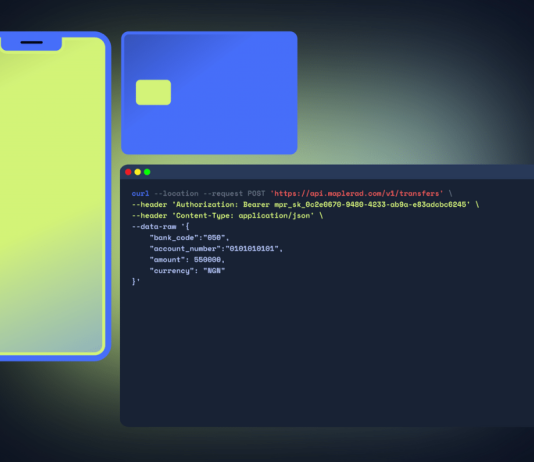Screen dimensions: 534x462
Task: Click the terminal window title bar
Action: pyautogui.click(x=327, y=172)
